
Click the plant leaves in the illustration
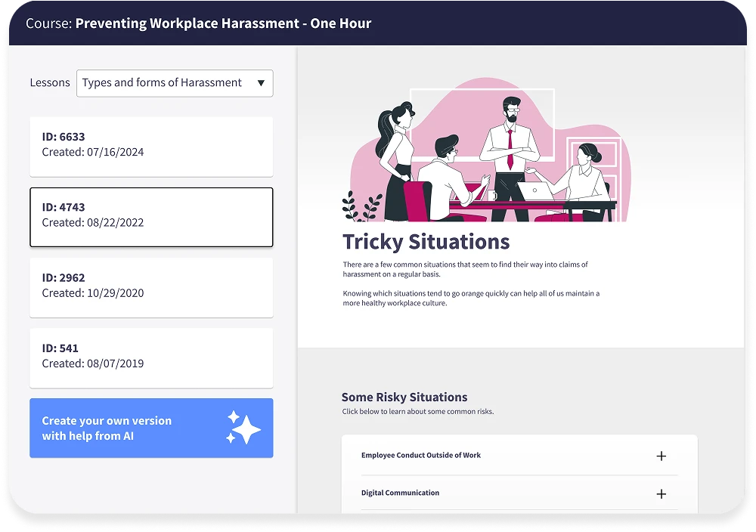click(361, 206)
